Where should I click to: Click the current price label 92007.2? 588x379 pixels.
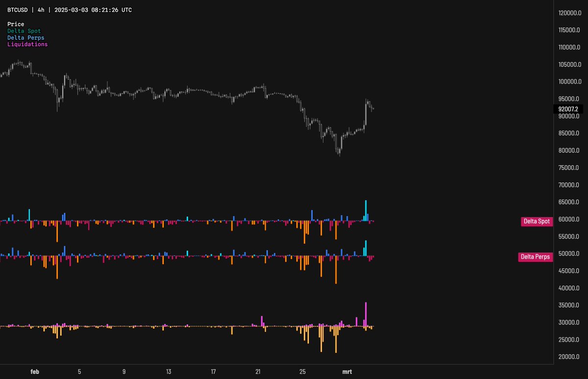pos(567,109)
